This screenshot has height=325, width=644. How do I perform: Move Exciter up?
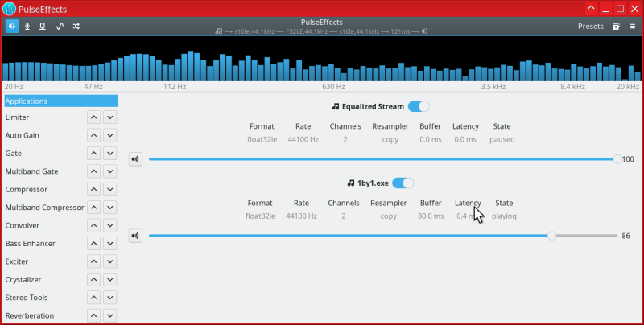(x=93, y=261)
